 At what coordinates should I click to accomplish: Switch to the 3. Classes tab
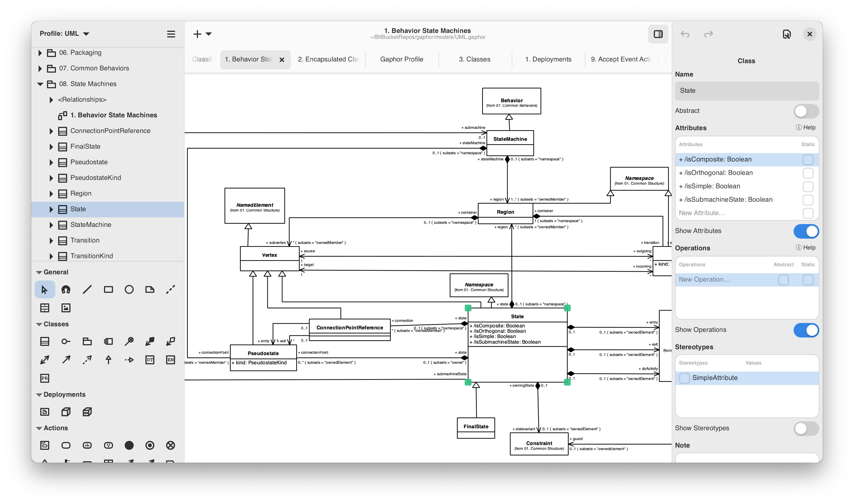coord(475,60)
